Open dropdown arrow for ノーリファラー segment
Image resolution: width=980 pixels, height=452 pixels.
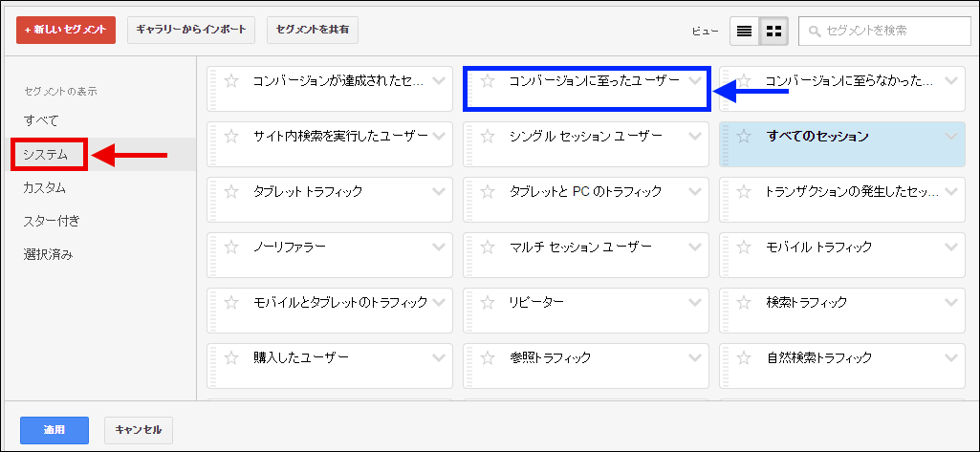tap(438, 248)
